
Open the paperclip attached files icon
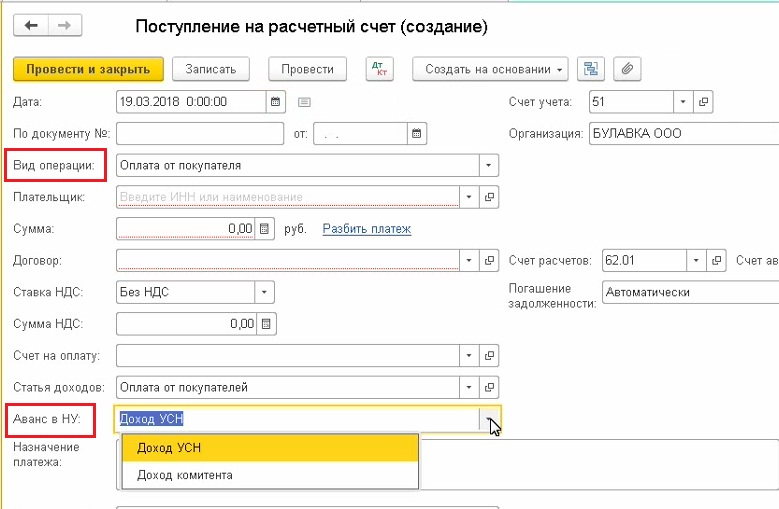coord(627,69)
